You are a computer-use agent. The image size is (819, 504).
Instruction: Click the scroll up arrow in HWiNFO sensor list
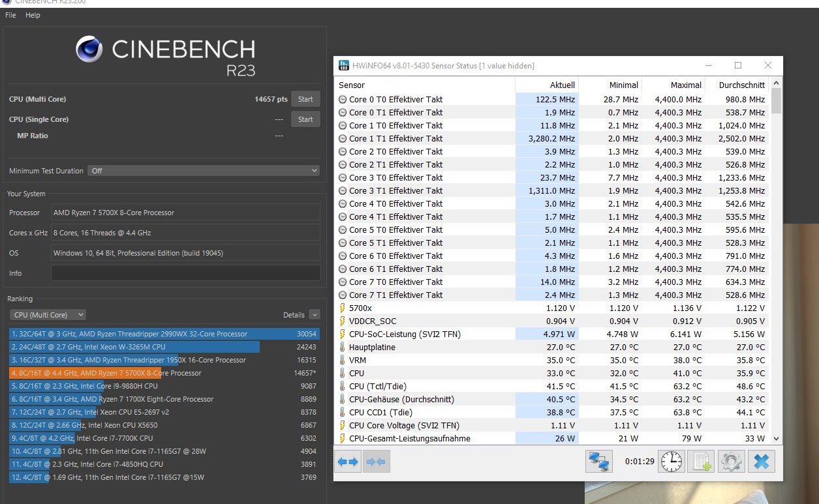pos(776,83)
